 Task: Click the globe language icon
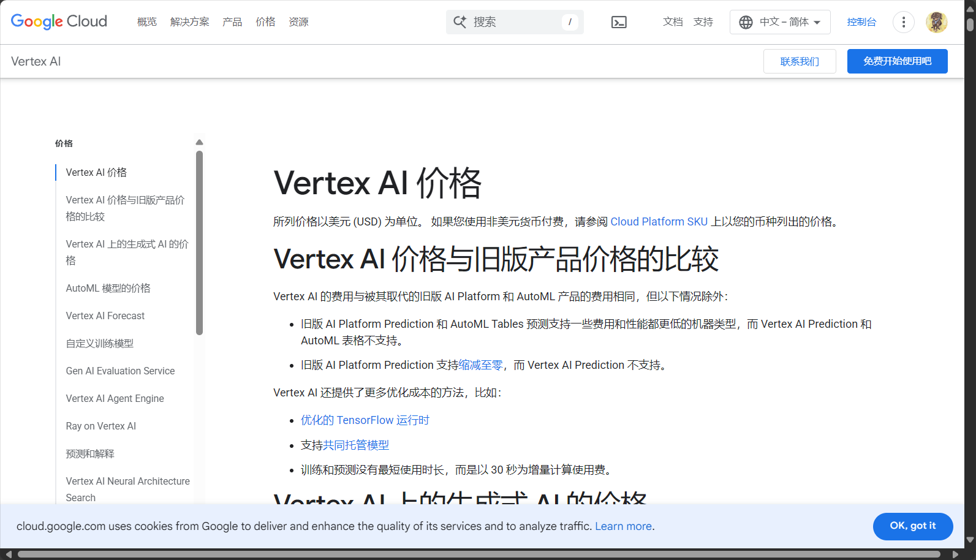click(x=746, y=22)
